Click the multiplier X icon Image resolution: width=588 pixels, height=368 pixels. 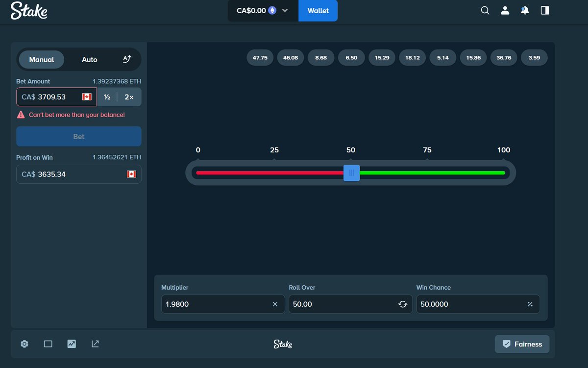point(275,304)
